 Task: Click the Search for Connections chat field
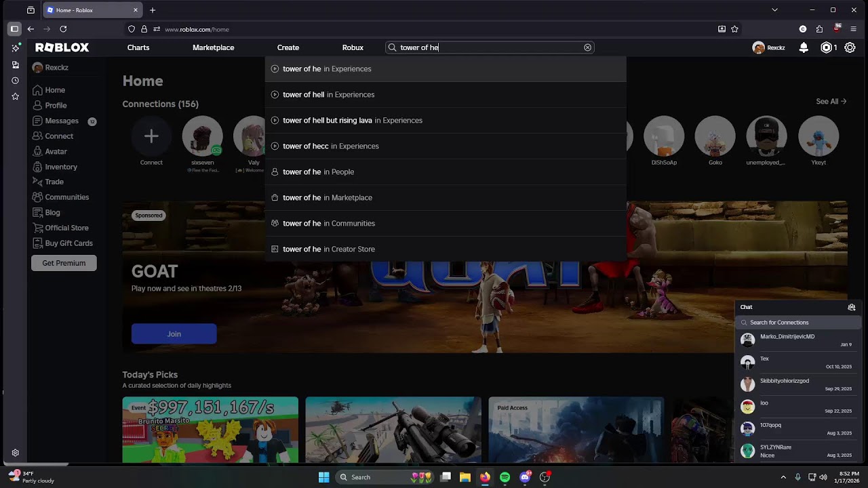click(799, 323)
